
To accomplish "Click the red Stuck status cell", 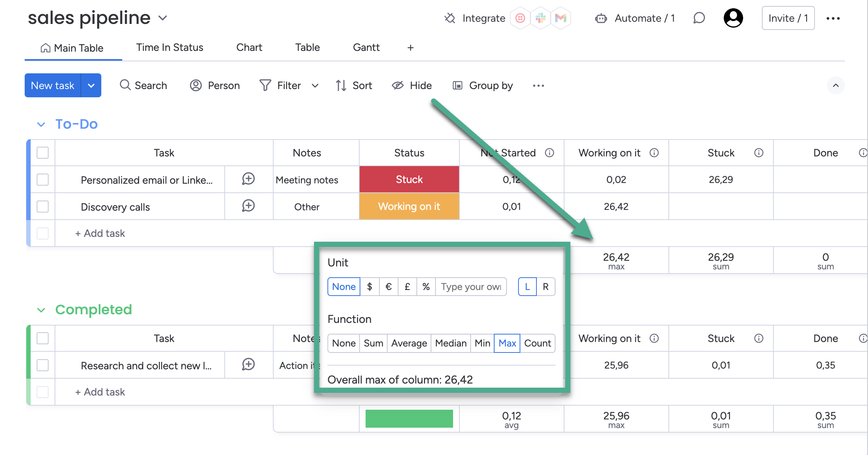I will click(x=409, y=180).
